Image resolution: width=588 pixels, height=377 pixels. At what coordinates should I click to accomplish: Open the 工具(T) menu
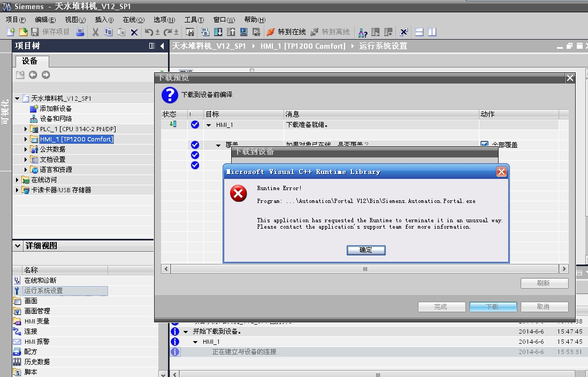point(194,19)
